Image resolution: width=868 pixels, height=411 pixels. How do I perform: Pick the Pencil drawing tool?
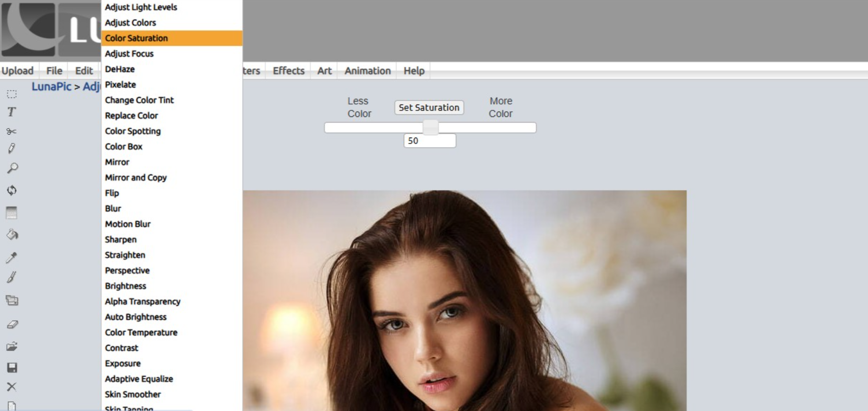[x=12, y=148]
